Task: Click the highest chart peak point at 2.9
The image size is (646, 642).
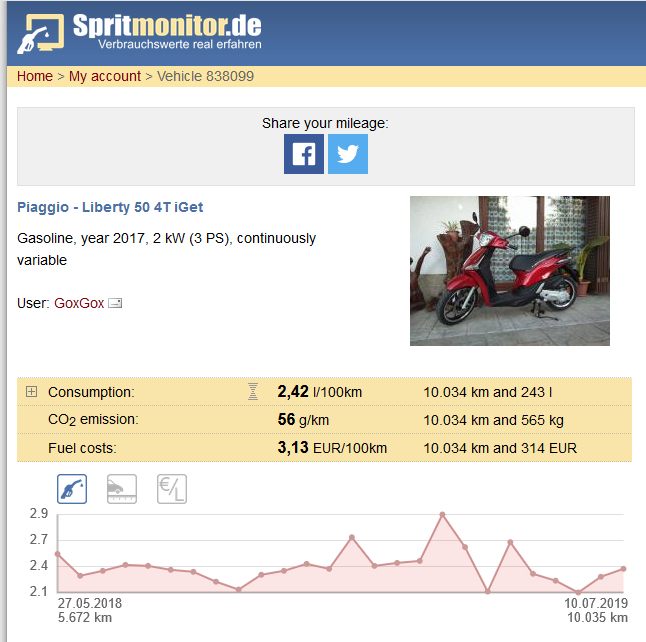Action: [x=442, y=515]
